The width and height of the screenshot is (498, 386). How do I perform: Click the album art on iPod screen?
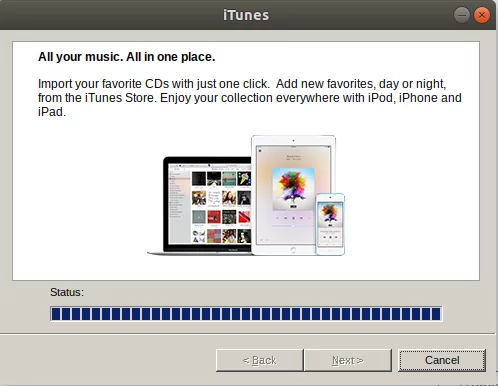[330, 213]
